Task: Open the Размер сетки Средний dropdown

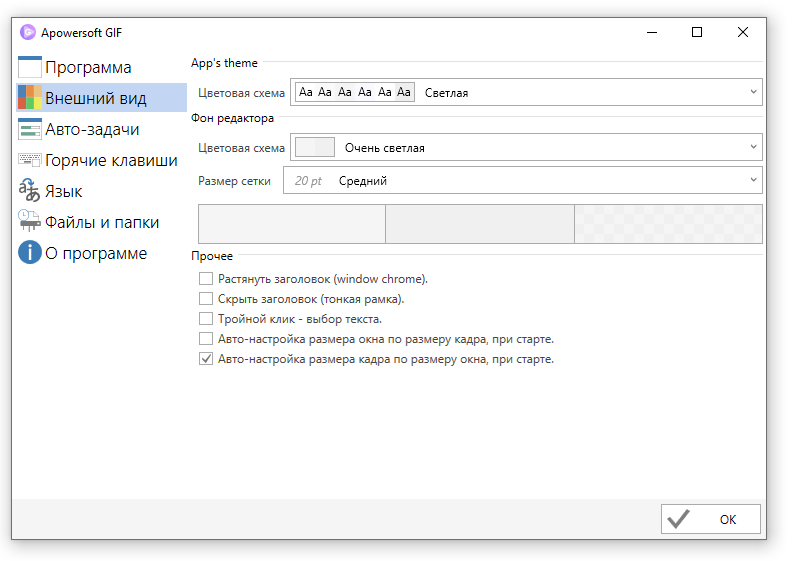Action: click(x=522, y=180)
